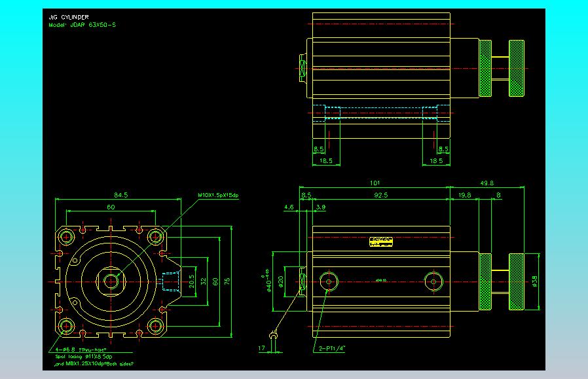Viewport: 588px width, 379px height.
Task: Select the 92.5 body length dimension
Action: [x=380, y=195]
